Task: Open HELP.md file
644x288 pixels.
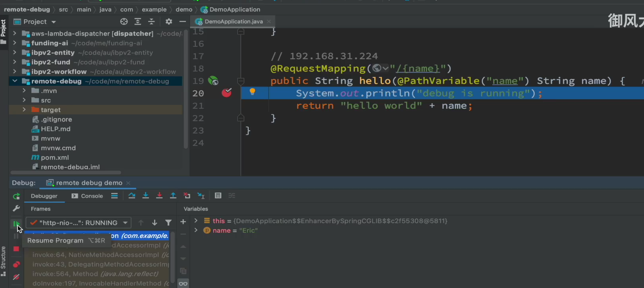Action: coord(51,129)
